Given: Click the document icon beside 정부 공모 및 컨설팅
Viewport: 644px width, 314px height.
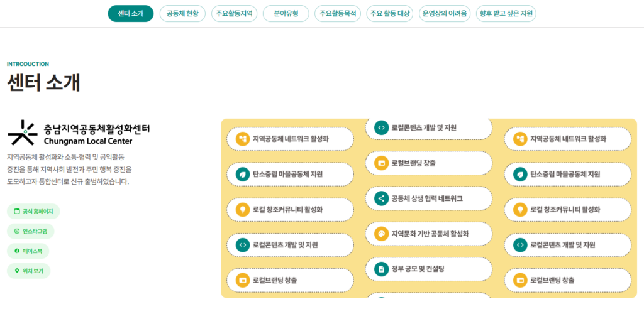Looking at the screenshot, I should click(381, 269).
